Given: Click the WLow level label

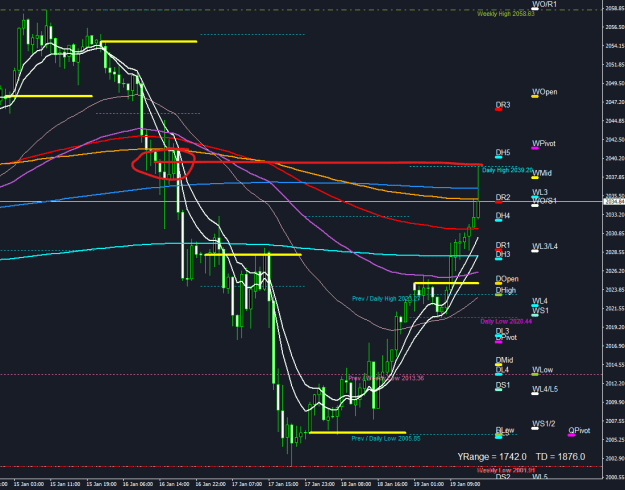Looking at the screenshot, I should [x=542, y=370].
